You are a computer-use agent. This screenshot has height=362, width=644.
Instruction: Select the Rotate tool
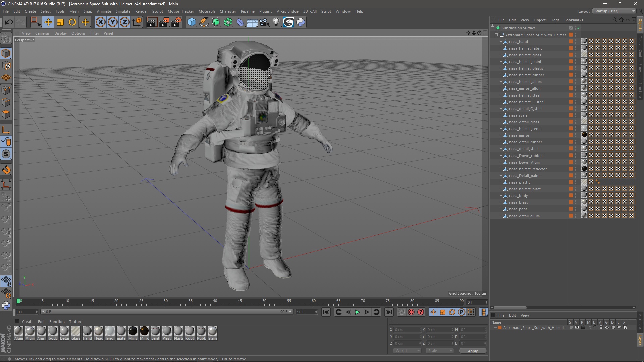click(x=72, y=22)
